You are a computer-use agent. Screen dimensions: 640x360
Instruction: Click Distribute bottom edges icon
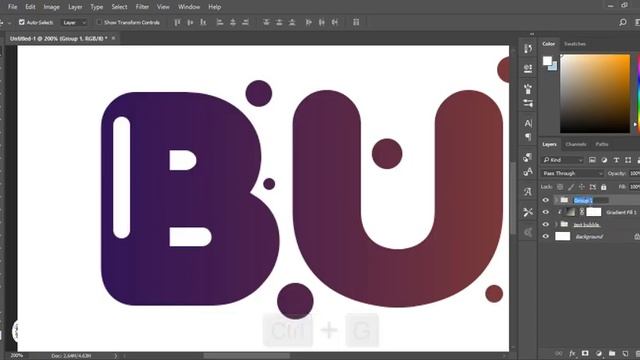[292, 22]
